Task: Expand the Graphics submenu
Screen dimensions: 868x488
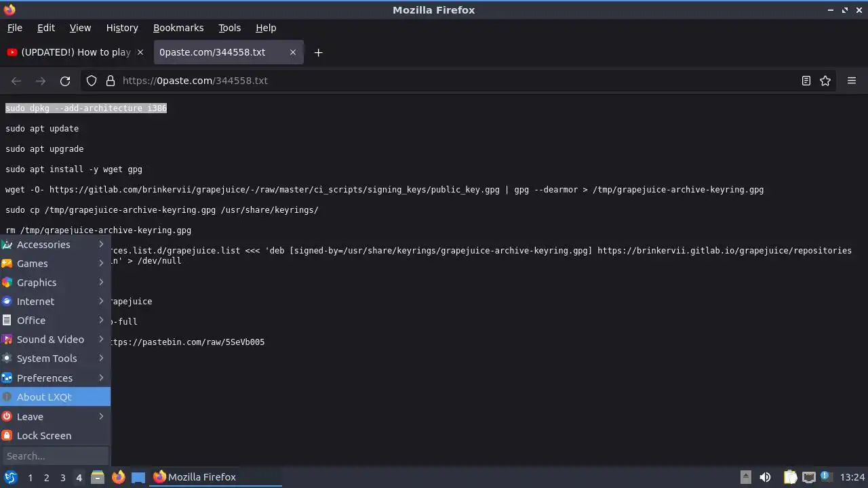Action: pyautogui.click(x=55, y=283)
